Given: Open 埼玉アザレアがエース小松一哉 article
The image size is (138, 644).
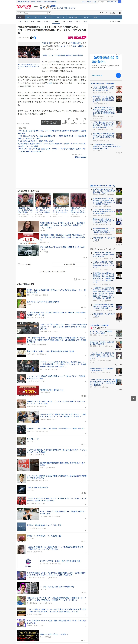Looking at the screenshot, I should tap(60, 561).
